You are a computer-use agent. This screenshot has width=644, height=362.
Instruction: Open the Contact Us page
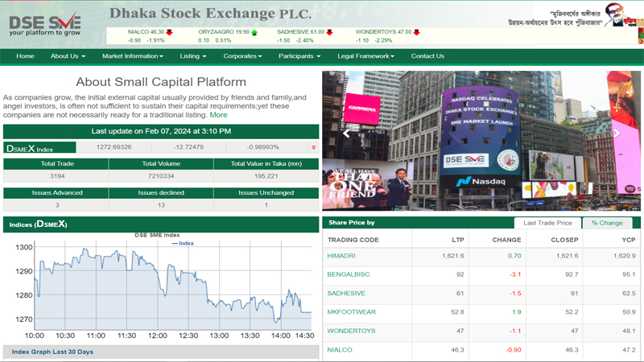(427, 56)
